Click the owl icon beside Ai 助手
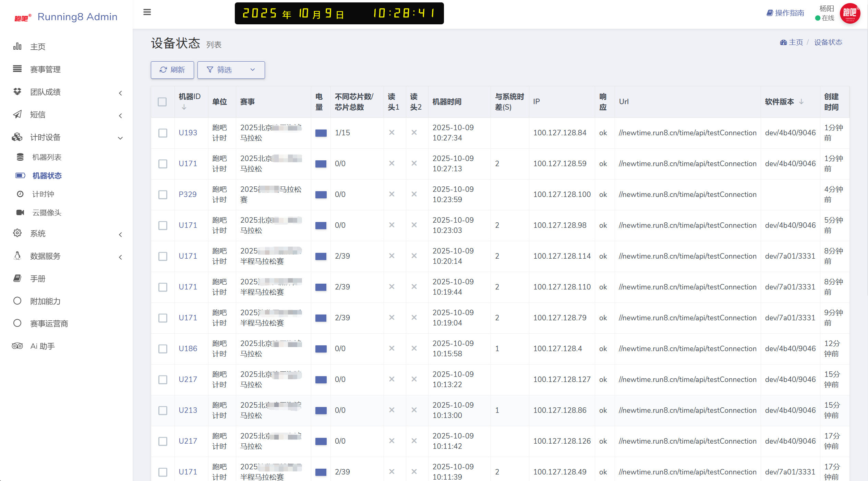 [x=17, y=346]
